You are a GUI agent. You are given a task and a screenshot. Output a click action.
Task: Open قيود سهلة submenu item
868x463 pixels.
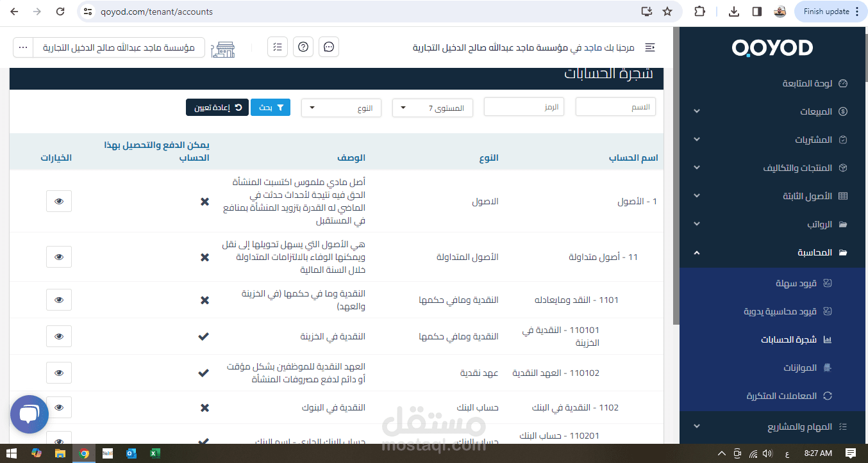[x=797, y=283]
